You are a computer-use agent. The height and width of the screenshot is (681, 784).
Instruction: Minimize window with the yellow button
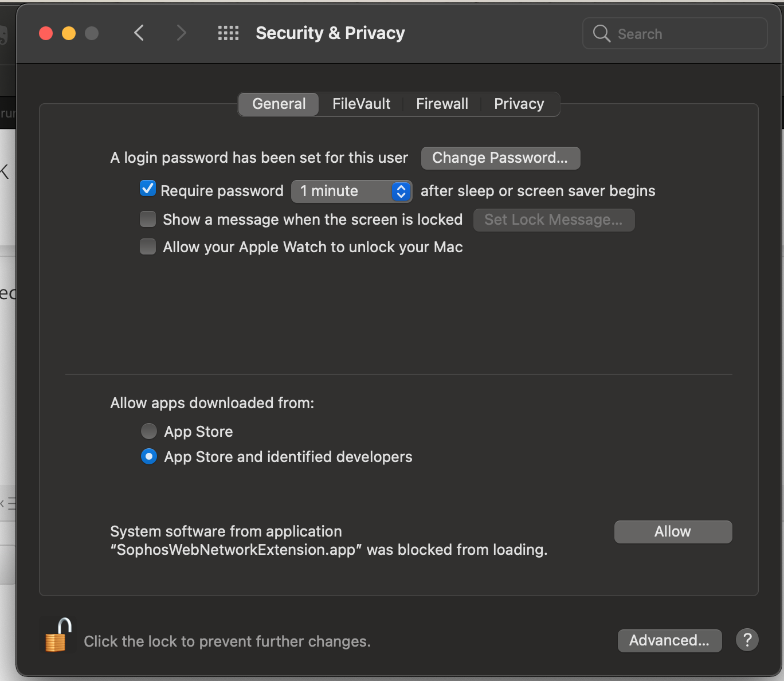(x=69, y=33)
